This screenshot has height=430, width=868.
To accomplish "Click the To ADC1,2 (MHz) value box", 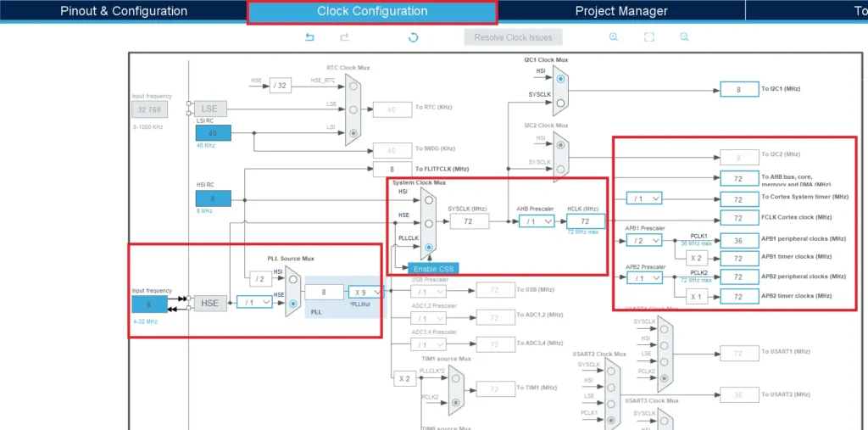I will [x=495, y=317].
